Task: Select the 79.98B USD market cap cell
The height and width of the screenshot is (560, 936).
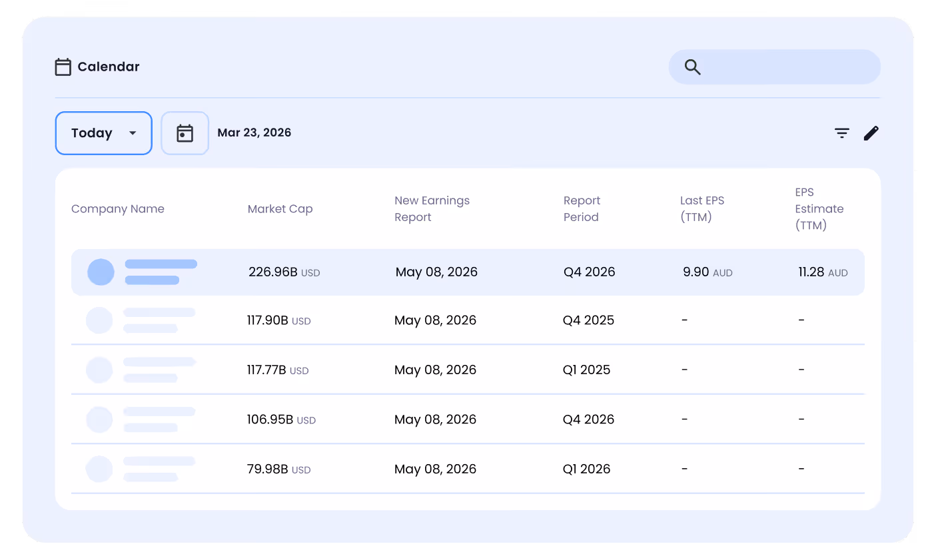Action: click(x=279, y=469)
